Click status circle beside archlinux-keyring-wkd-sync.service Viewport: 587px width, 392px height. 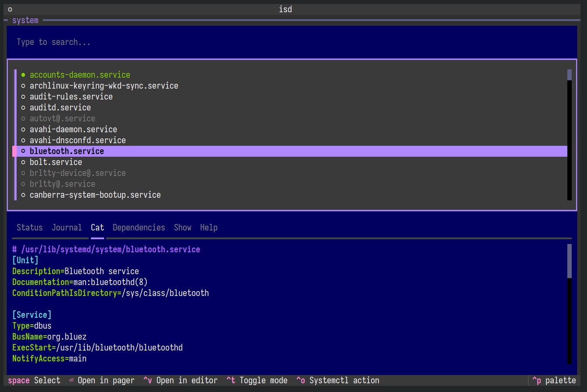(x=23, y=86)
